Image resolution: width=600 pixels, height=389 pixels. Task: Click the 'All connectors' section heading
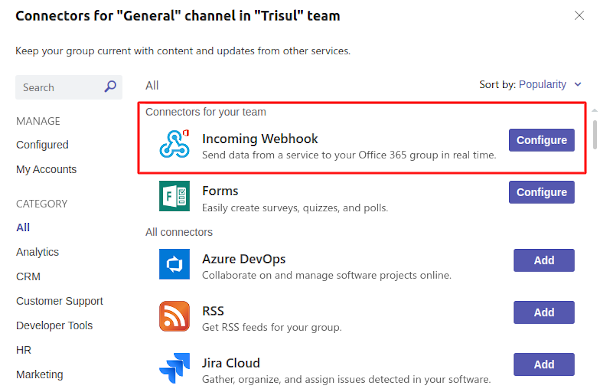[179, 232]
